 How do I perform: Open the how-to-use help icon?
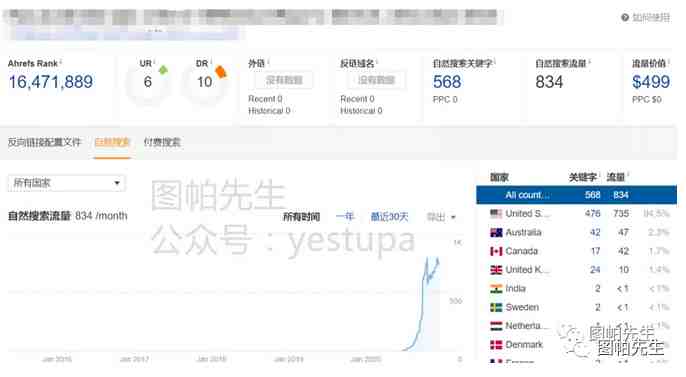tap(625, 17)
